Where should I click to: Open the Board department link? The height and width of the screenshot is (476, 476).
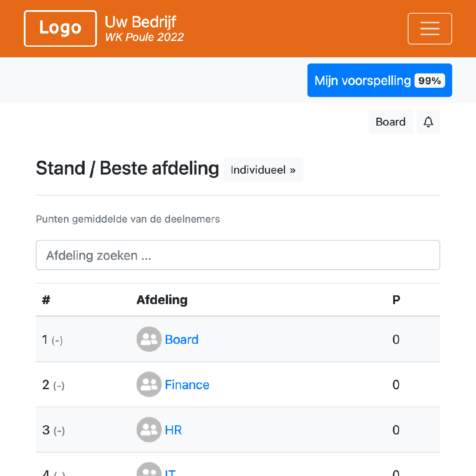coord(182,339)
